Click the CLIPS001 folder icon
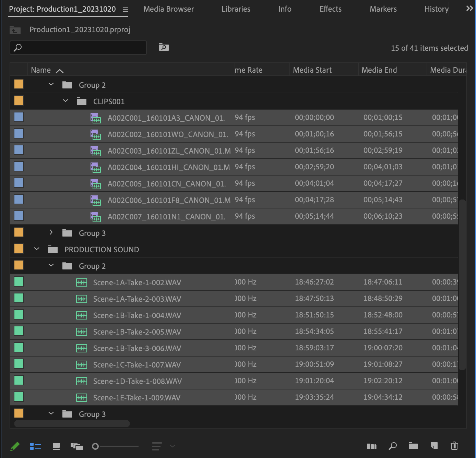This screenshot has height=458, width=476. (x=82, y=101)
